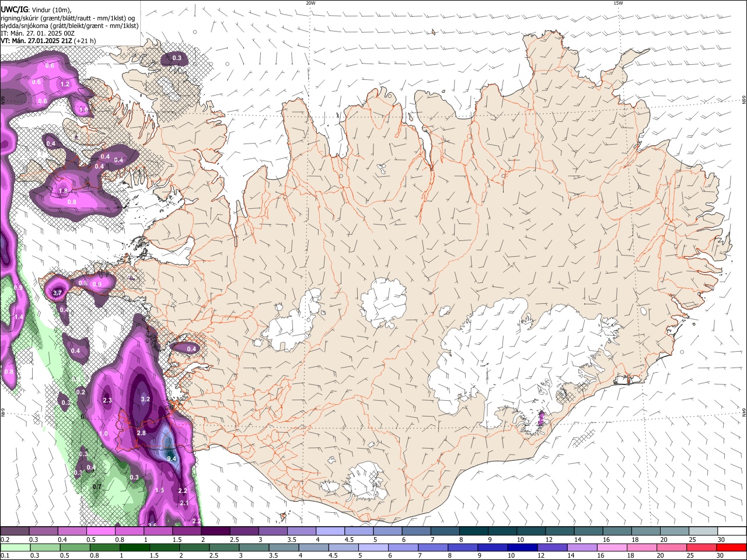Image resolution: width=747 pixels, height=560 pixels.
Task: Click the 'slydda/snjókoma' legend description line
Action: [x=69, y=26]
